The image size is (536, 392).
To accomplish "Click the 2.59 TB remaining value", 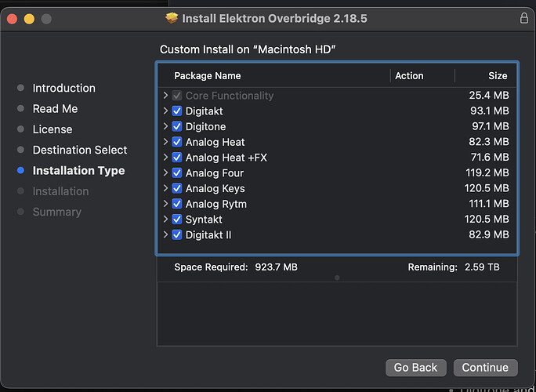I will click(482, 267).
